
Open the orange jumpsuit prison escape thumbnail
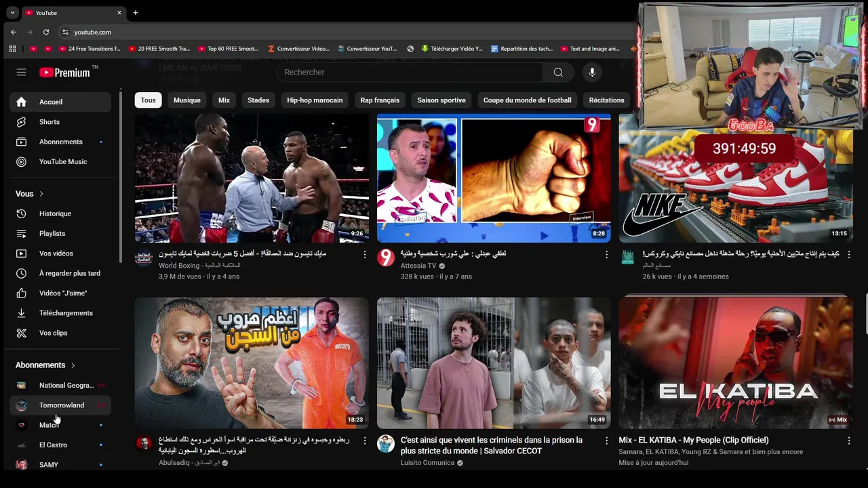coord(252,363)
